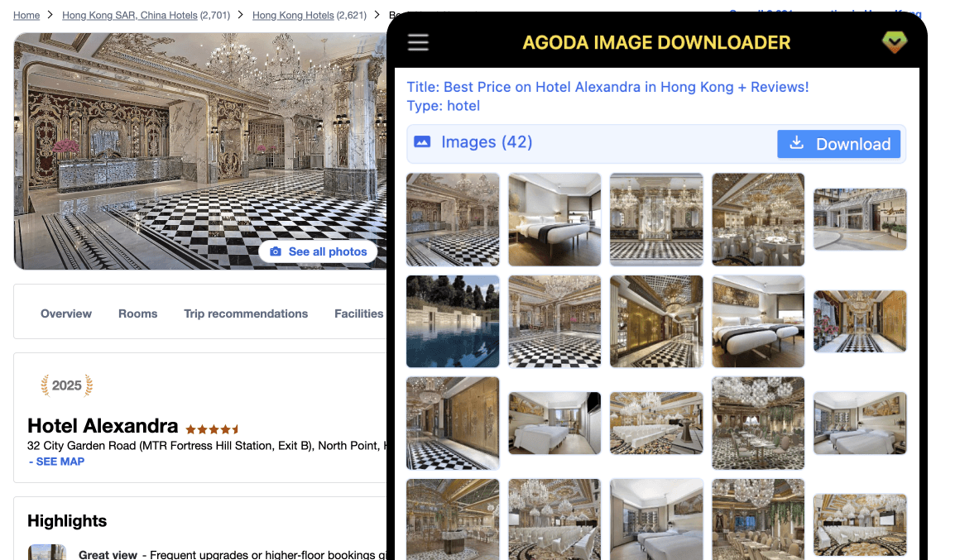
Task: Click the Images (42) label
Action: (487, 142)
